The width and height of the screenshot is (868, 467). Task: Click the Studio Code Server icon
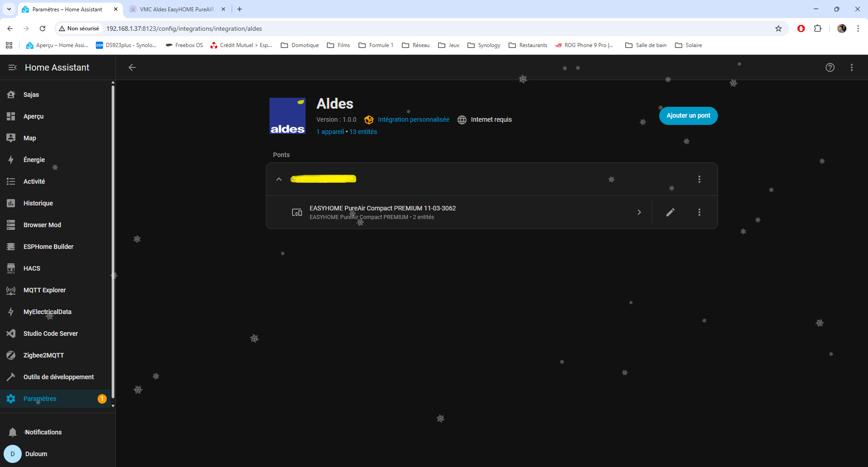click(x=11, y=334)
